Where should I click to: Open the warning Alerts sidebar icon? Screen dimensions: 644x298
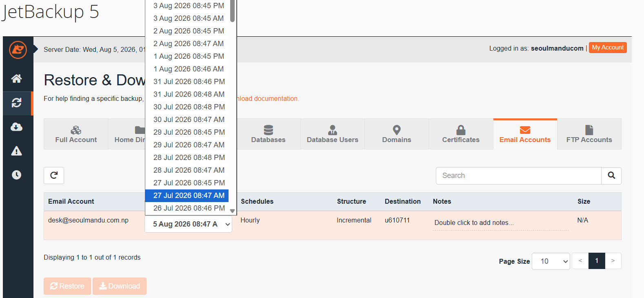point(16,151)
